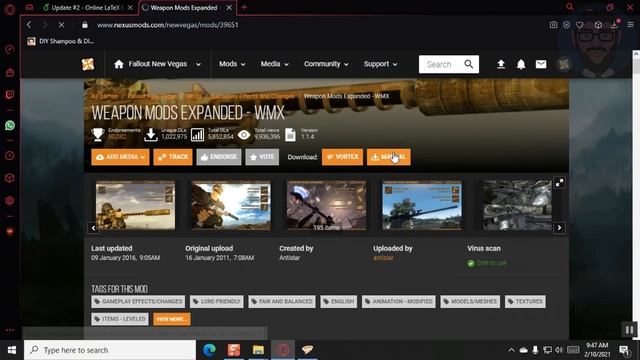Open WhatsApp in the browser sidebar

pos(10,125)
